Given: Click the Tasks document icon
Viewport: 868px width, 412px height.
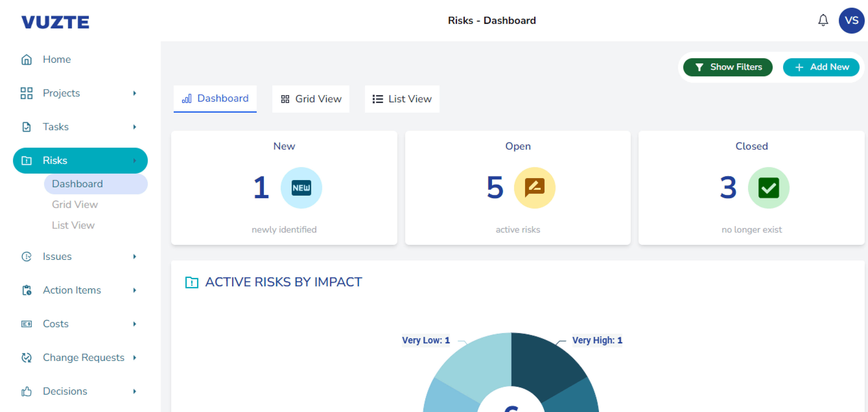Looking at the screenshot, I should [x=27, y=127].
